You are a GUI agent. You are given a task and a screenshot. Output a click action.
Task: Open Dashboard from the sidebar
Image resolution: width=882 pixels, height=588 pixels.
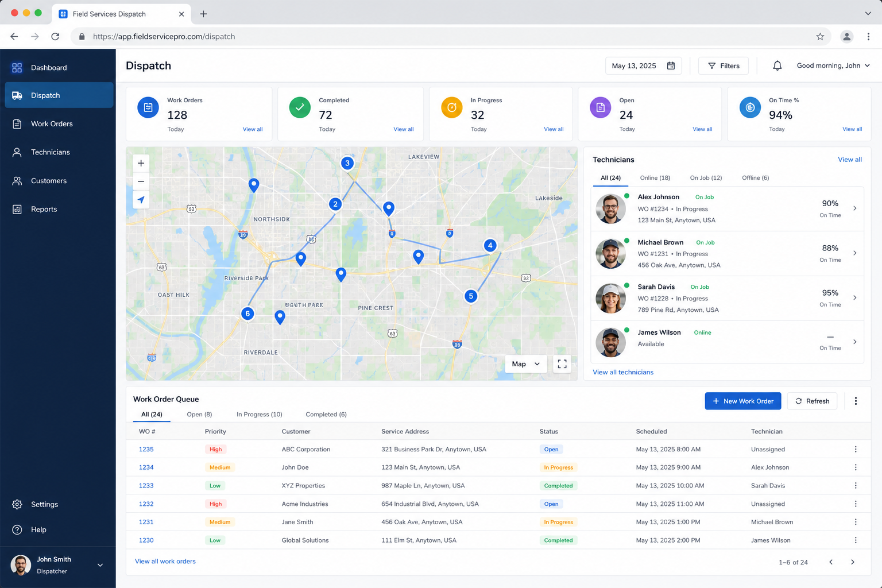coord(59,68)
